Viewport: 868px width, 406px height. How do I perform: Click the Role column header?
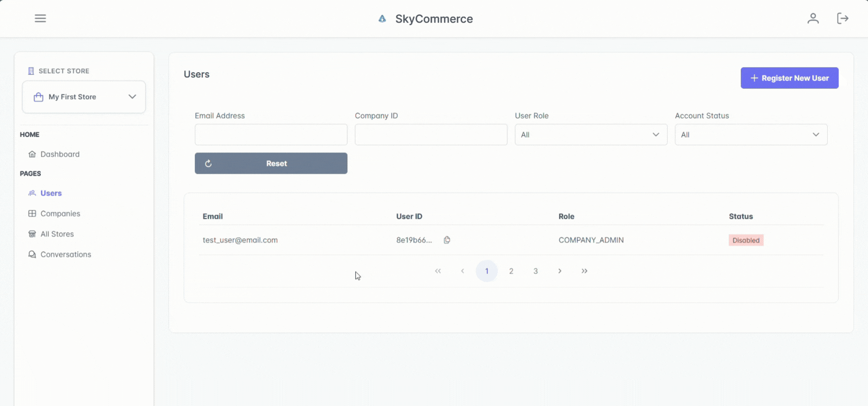(566, 216)
